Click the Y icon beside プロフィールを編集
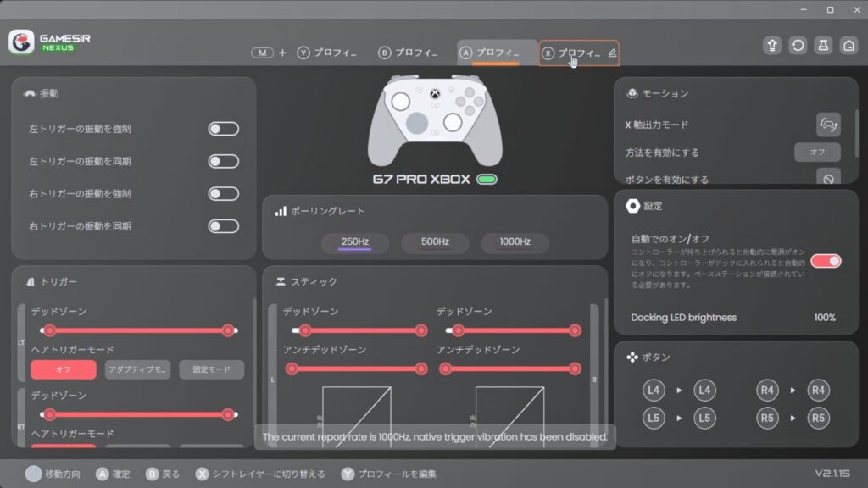 click(348, 474)
